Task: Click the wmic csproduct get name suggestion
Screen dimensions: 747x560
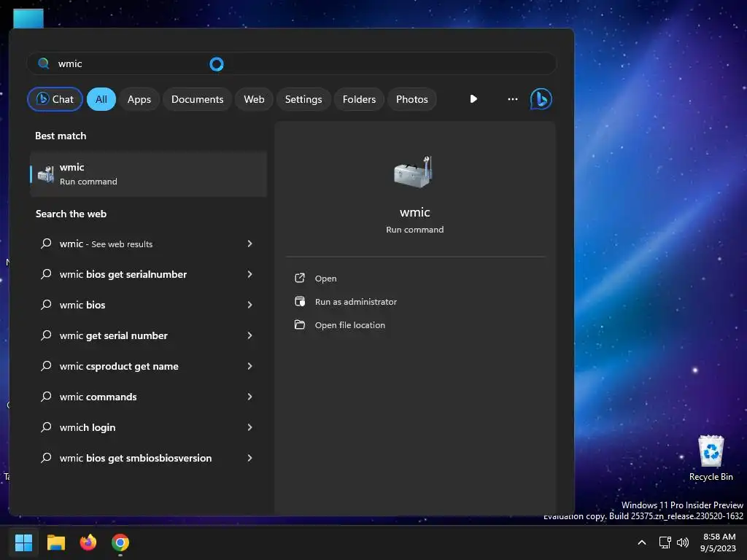Action: tap(148, 366)
